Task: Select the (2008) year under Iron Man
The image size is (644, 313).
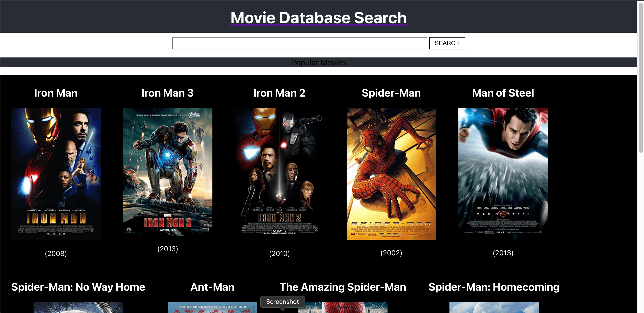Action: click(x=56, y=254)
